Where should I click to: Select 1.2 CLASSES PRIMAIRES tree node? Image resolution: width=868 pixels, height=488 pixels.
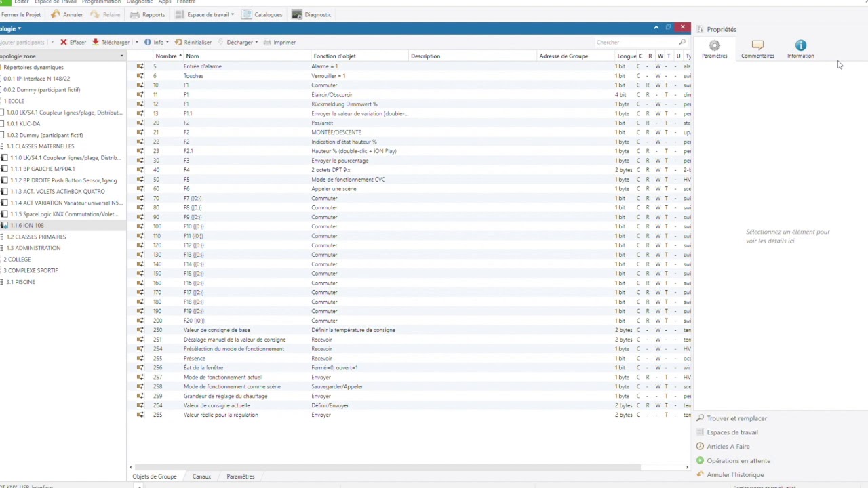(x=36, y=237)
